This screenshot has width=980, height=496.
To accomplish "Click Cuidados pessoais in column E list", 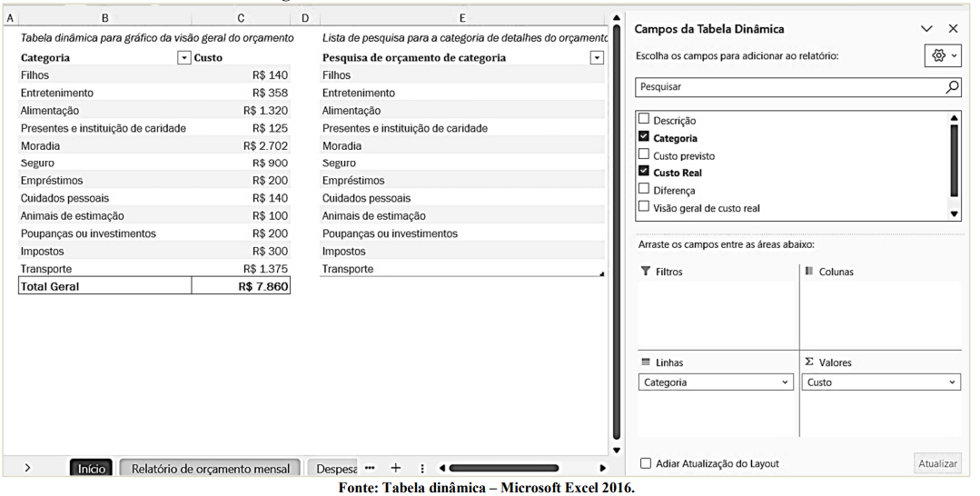I will [x=462, y=198].
